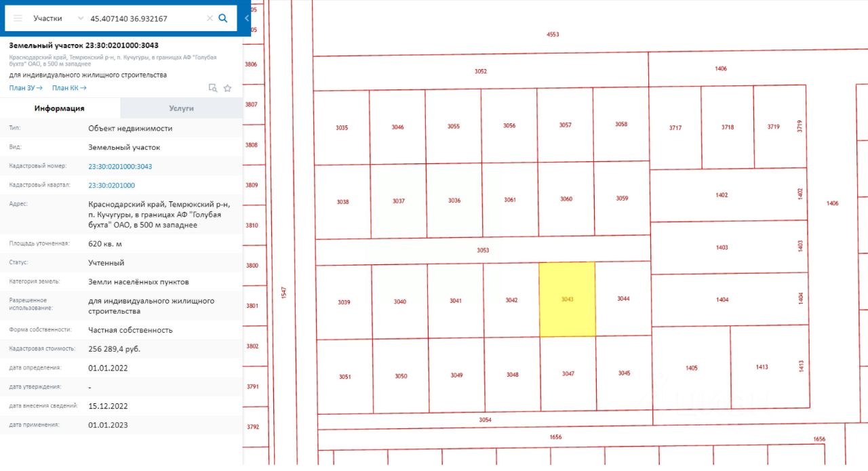Select parcel 3041 on the map
Screen dimensions: 868x471
(456, 300)
